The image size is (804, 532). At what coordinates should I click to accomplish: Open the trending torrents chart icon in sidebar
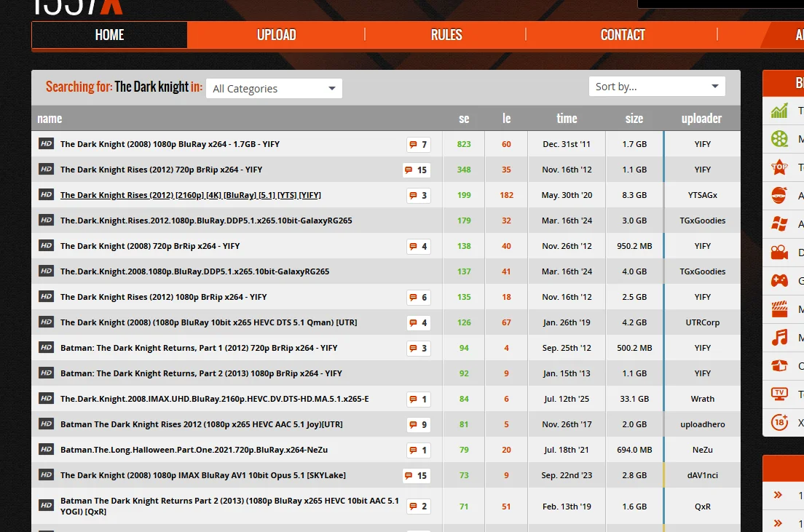pos(779,111)
